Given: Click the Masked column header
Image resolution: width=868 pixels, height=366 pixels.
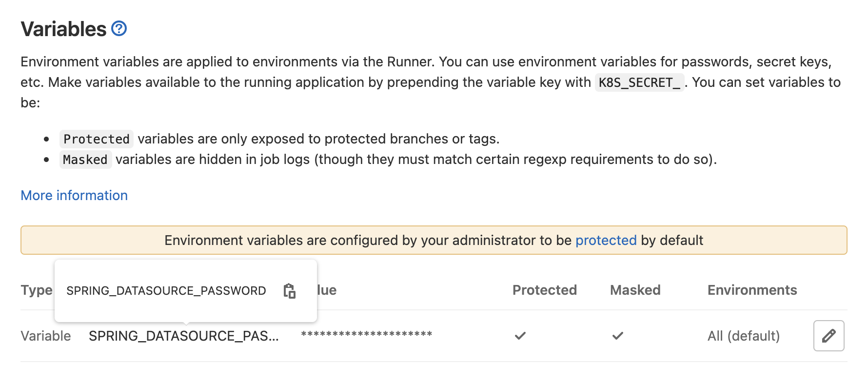Looking at the screenshot, I should 635,290.
